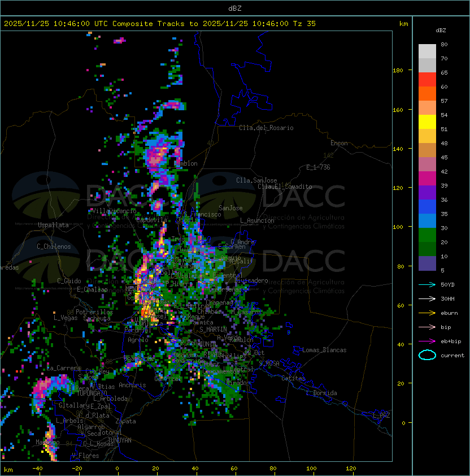The image size is (470, 476).
Task: Click the 'L_PAZ' map label
Action: pos(381,416)
